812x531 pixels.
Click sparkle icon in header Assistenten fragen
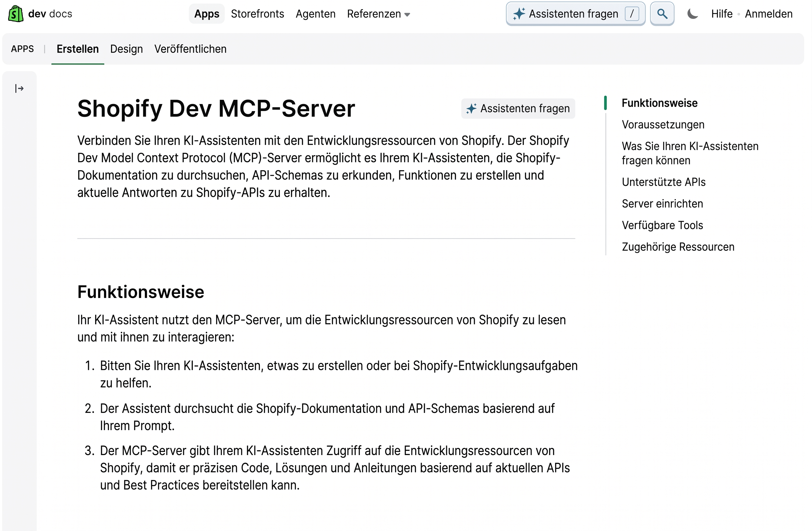519,14
